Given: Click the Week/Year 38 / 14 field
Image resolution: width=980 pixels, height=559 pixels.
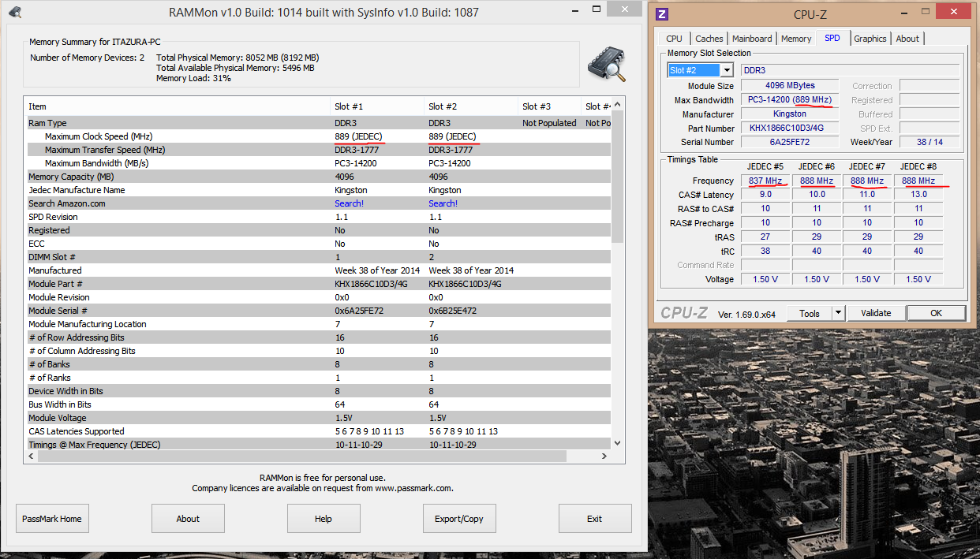Looking at the screenshot, I should click(x=930, y=142).
